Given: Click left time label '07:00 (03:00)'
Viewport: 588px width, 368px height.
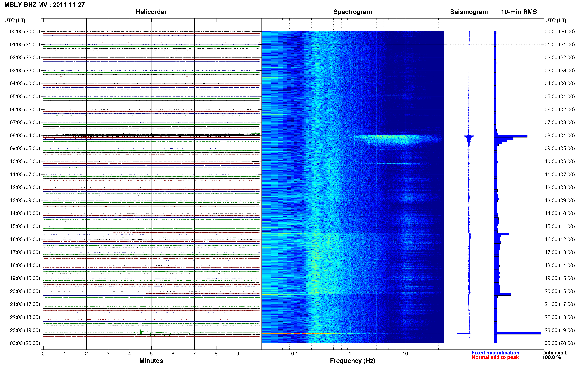Looking at the screenshot, I should click(25, 122).
